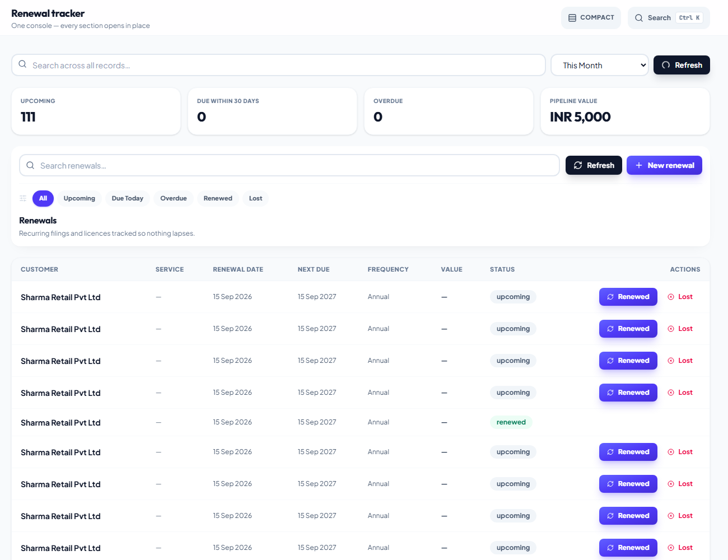Click the "One console" subtitle text
This screenshot has height=560, width=728.
81,26
